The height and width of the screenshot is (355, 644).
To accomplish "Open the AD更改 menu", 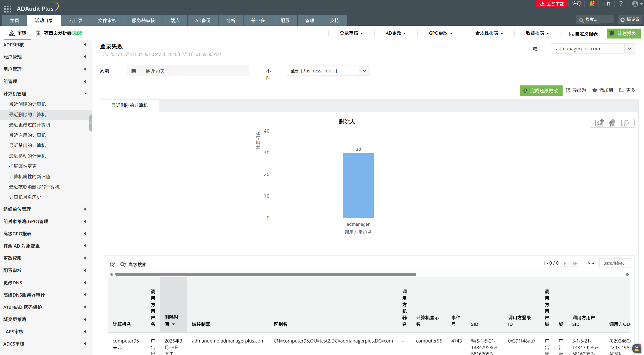I will click(x=396, y=33).
